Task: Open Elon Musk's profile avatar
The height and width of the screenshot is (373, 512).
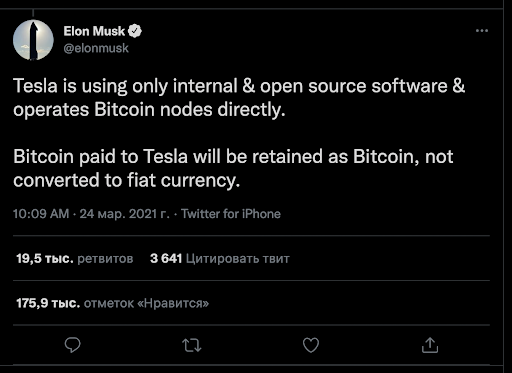Action: click(33, 40)
